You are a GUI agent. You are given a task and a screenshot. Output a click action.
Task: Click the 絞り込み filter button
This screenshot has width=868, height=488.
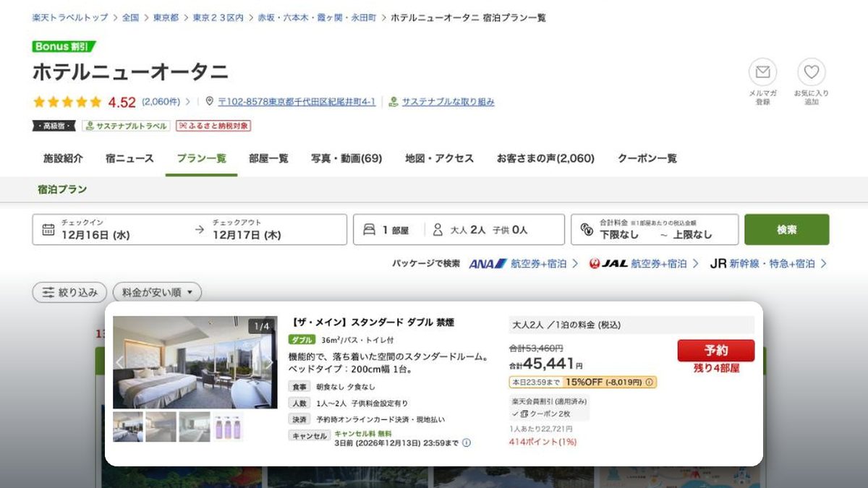tap(69, 293)
